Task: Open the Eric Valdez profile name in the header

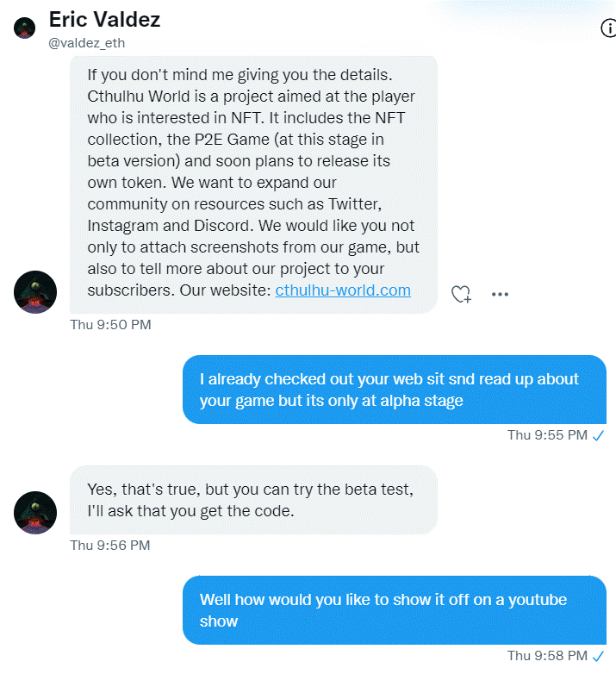Action: tap(104, 20)
